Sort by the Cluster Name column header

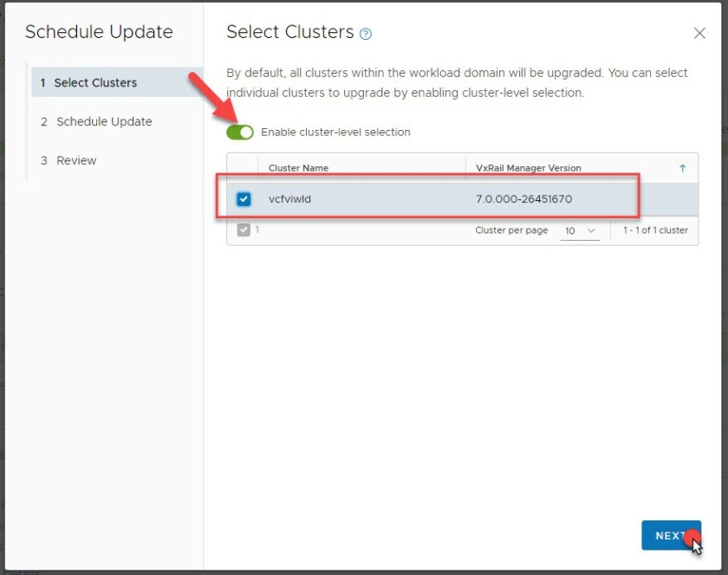[x=298, y=168]
